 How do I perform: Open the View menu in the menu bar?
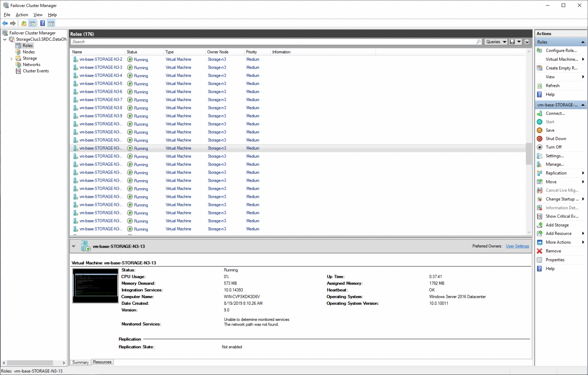point(38,15)
